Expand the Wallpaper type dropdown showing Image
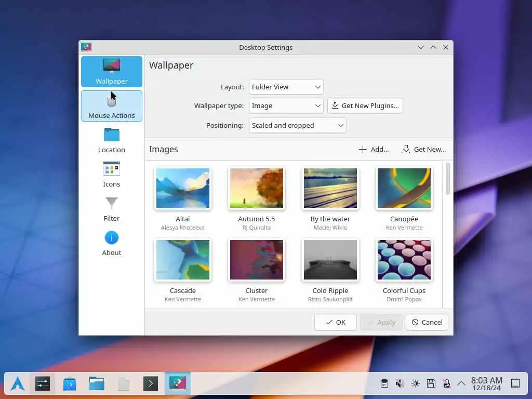The height and width of the screenshot is (399, 532). click(x=286, y=106)
